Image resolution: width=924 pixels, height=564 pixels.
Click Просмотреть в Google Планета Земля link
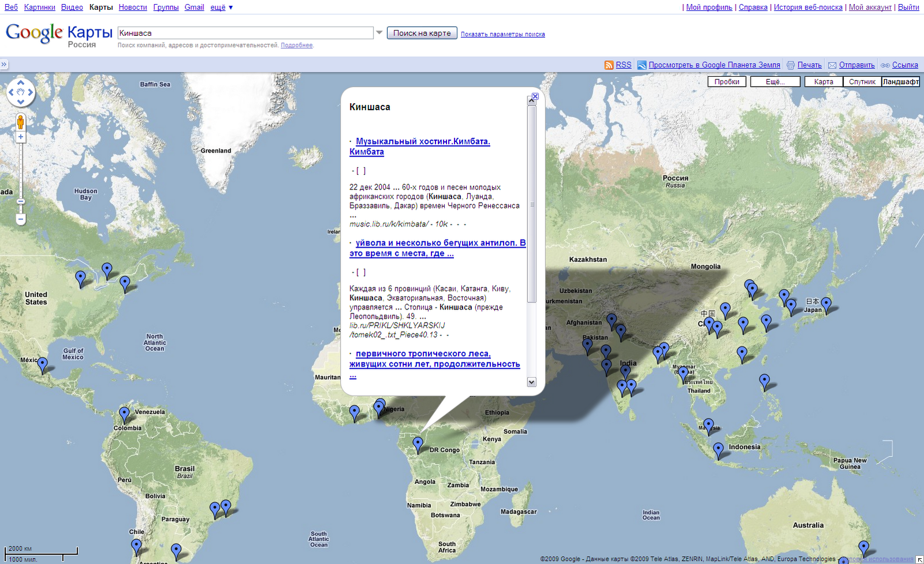click(x=714, y=65)
